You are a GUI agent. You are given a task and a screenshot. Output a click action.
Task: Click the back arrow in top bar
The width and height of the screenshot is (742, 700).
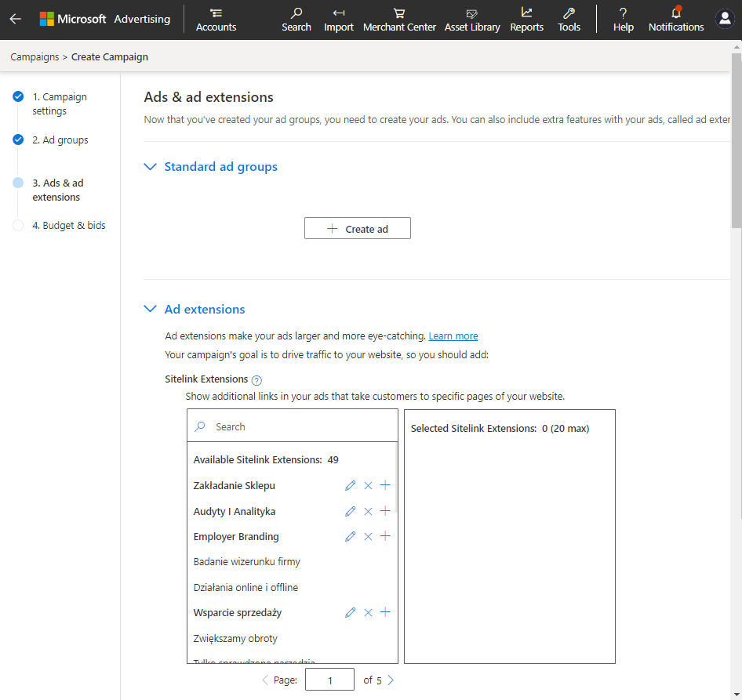click(x=16, y=19)
